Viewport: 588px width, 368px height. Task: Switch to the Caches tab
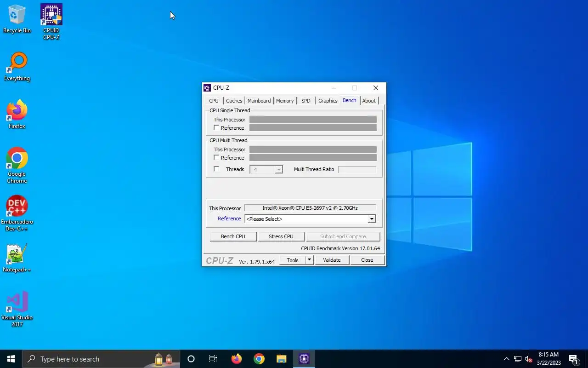point(234,101)
